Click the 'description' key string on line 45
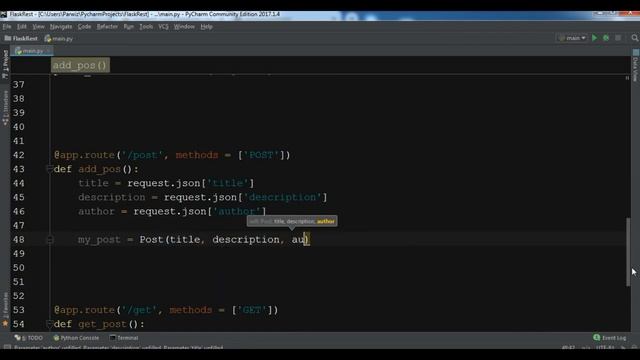640x360 pixels. coord(282,197)
